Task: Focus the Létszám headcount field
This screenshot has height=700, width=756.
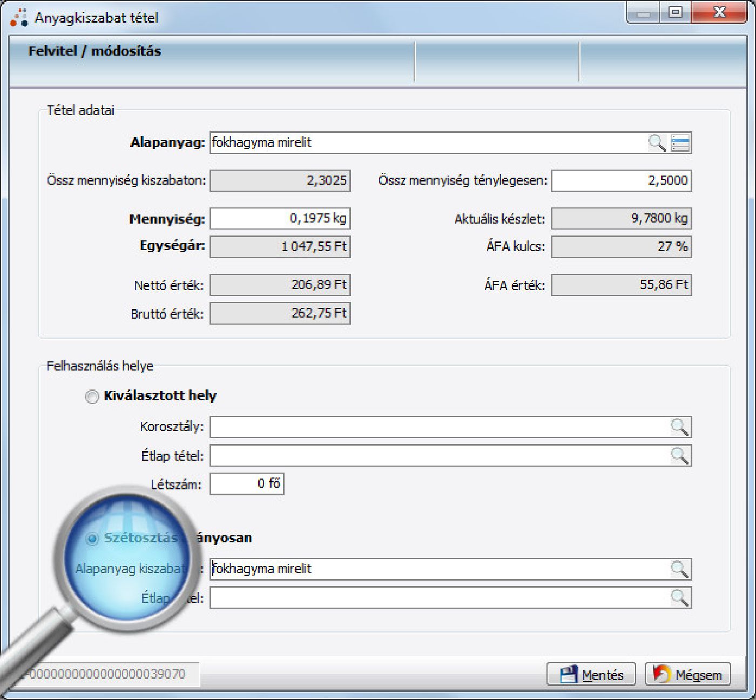Action: point(246,484)
